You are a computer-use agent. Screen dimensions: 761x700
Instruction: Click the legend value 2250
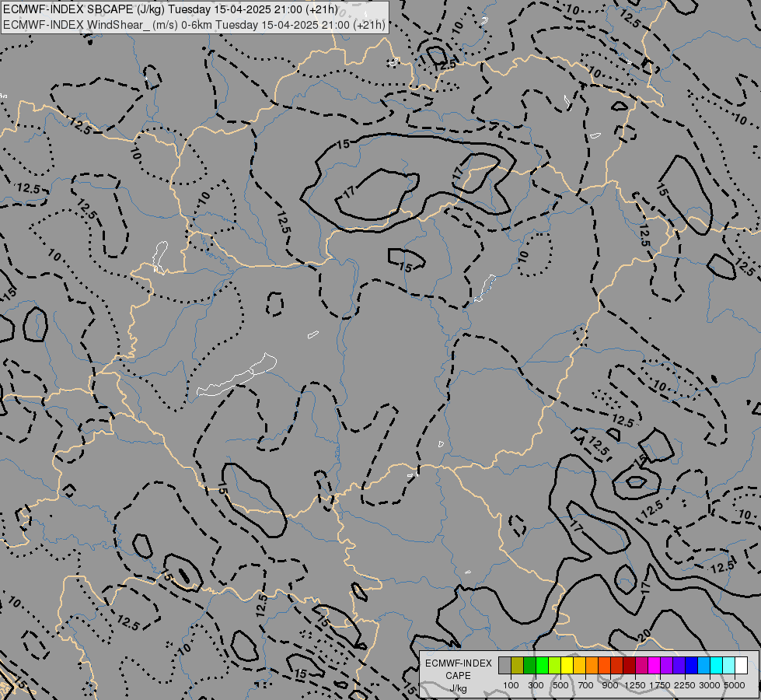coord(685,685)
